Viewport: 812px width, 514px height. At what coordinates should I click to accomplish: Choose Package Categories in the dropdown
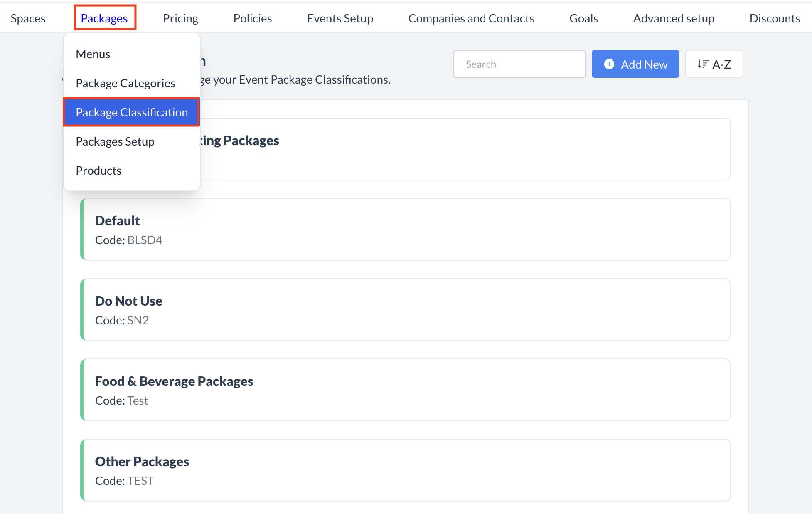pyautogui.click(x=125, y=83)
